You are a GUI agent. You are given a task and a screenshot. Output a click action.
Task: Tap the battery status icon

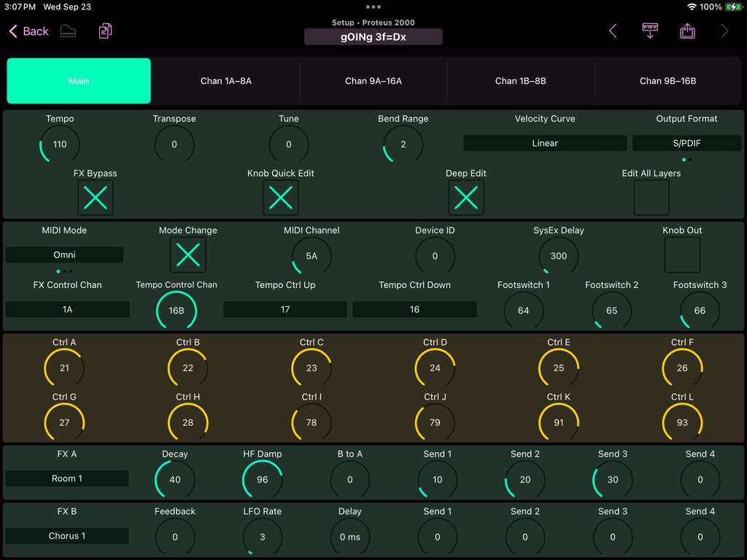[x=732, y=7]
